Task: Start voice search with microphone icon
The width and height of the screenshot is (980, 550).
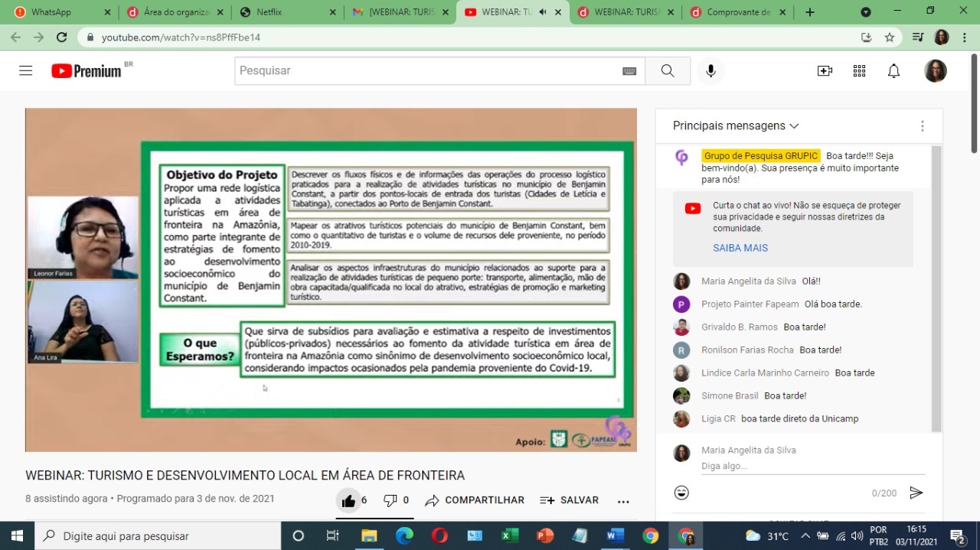Action: click(x=710, y=70)
